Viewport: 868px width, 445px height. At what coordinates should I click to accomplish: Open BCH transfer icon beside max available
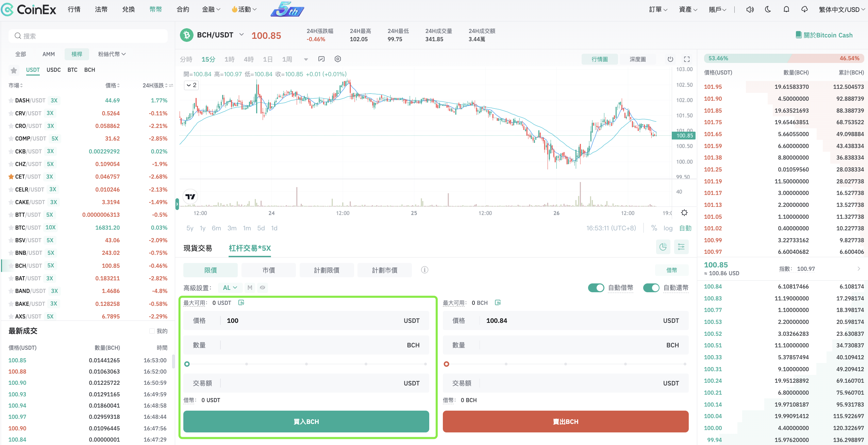498,303
